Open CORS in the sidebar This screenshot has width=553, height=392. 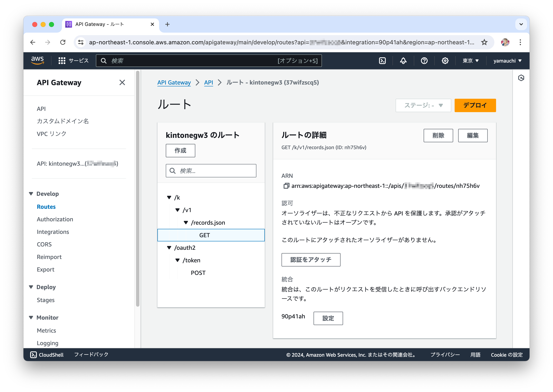pos(44,244)
